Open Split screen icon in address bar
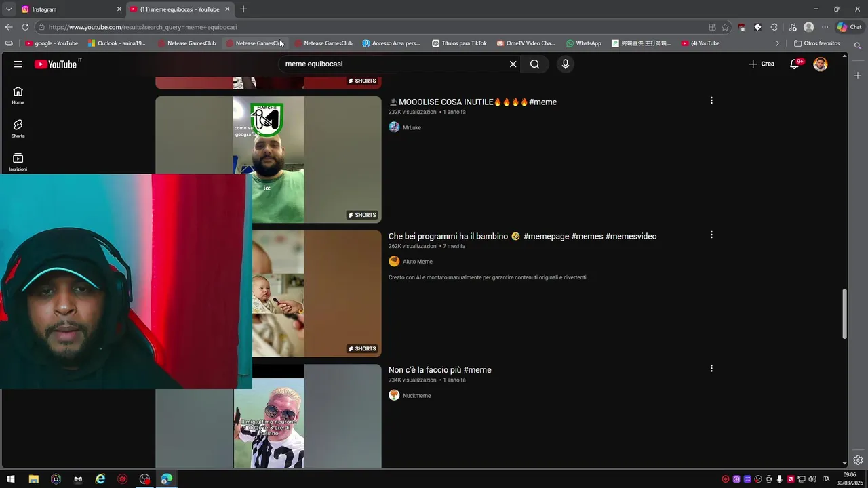 712,27
